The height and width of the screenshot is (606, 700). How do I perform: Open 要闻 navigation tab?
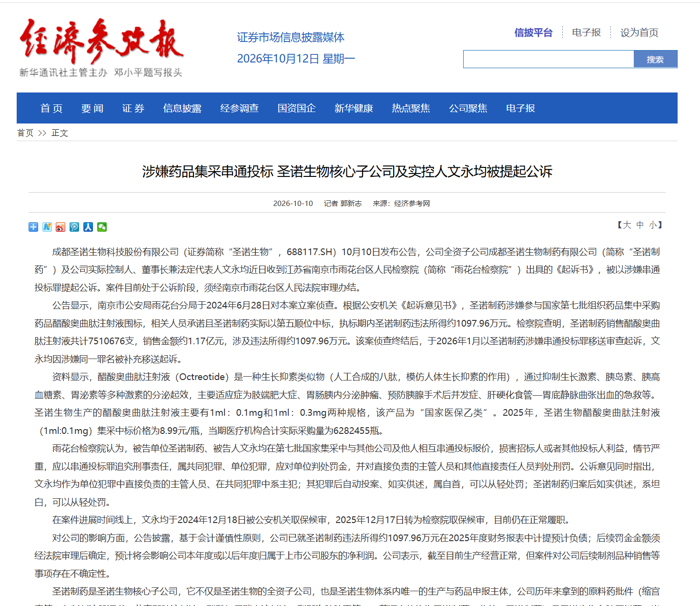tap(92, 108)
